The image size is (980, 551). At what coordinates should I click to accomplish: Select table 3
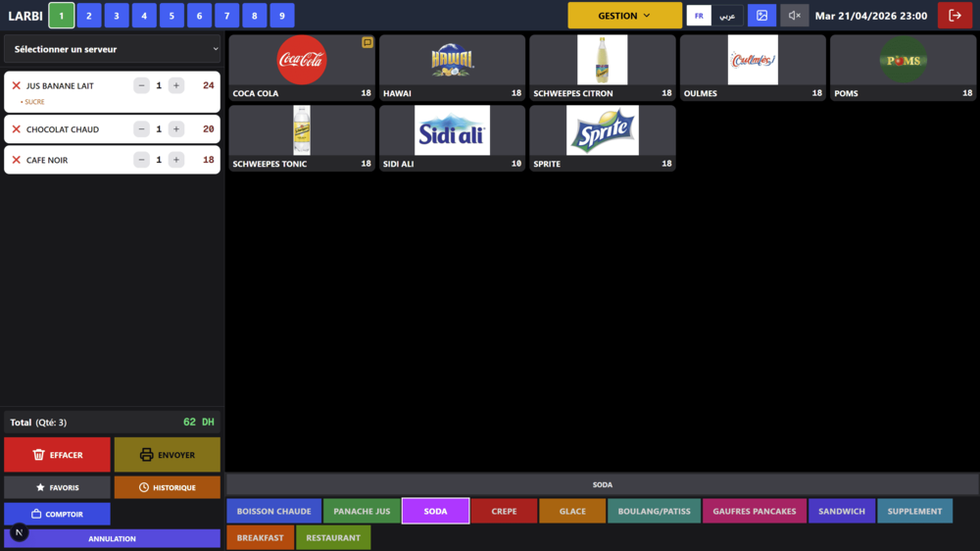tap(117, 16)
